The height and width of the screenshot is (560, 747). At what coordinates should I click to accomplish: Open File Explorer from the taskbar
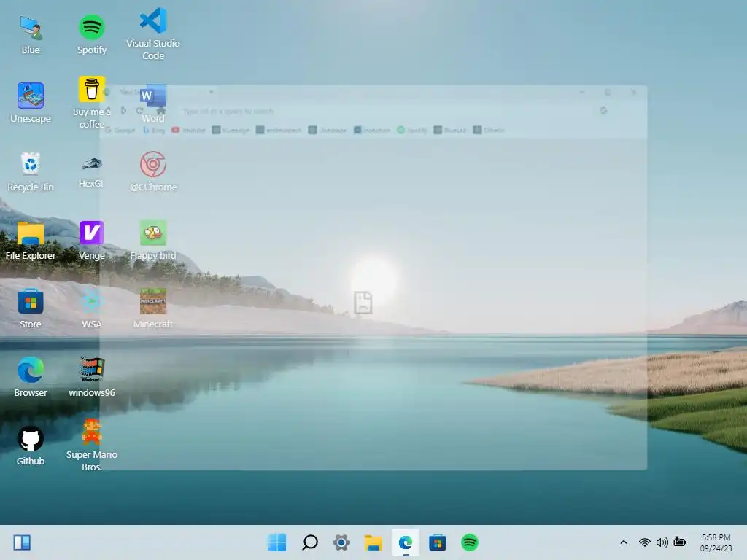click(x=373, y=542)
